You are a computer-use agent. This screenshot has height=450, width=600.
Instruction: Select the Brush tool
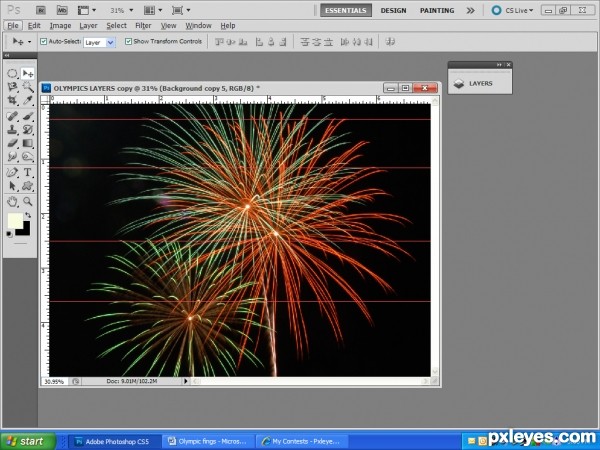[x=28, y=116]
